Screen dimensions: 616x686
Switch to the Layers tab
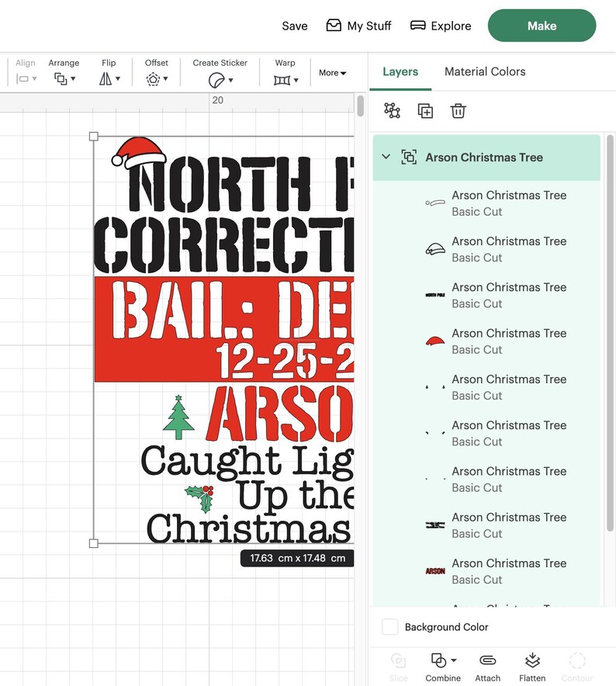pos(400,71)
